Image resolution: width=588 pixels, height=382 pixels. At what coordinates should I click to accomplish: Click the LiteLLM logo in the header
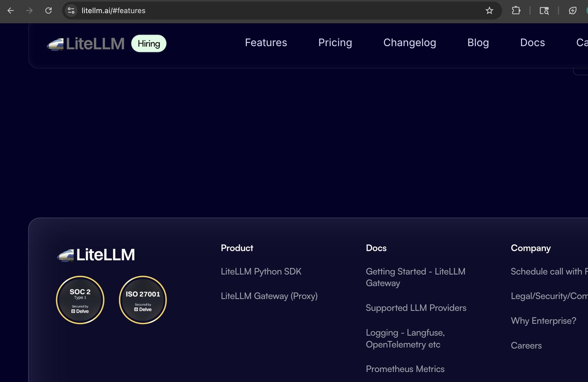(x=86, y=44)
